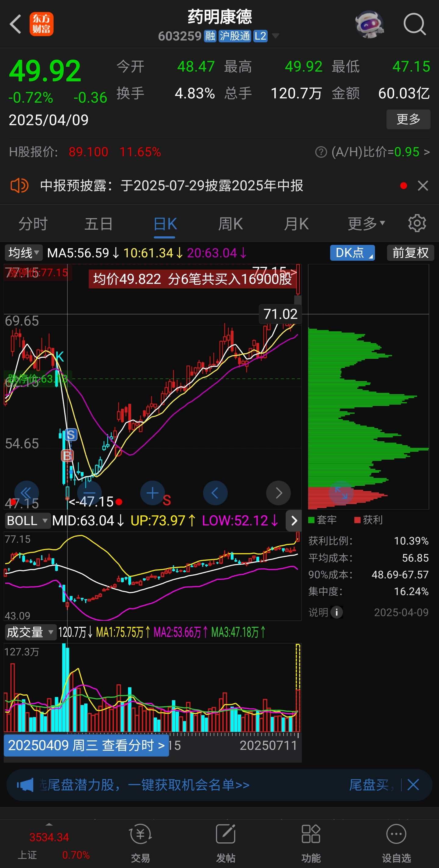The width and height of the screenshot is (439, 868).
Task: Zoom in chart with plus button
Action: click(152, 493)
